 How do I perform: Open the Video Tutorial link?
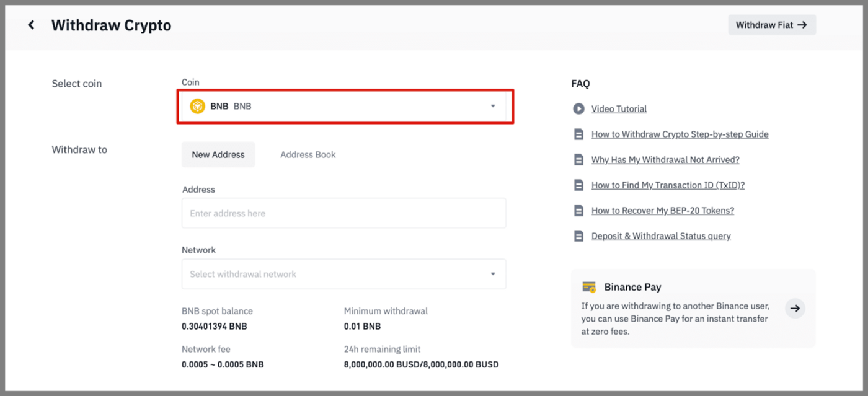pos(619,109)
